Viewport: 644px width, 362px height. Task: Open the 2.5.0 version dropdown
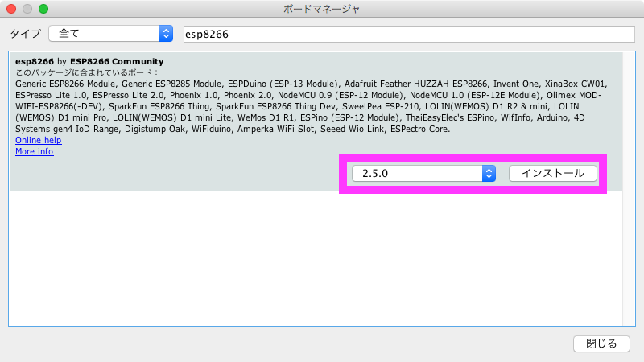coord(423,173)
